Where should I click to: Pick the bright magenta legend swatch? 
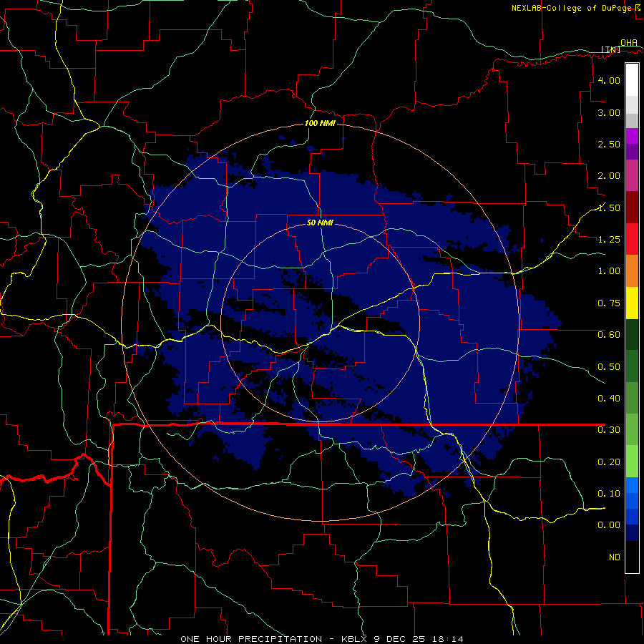click(x=632, y=136)
